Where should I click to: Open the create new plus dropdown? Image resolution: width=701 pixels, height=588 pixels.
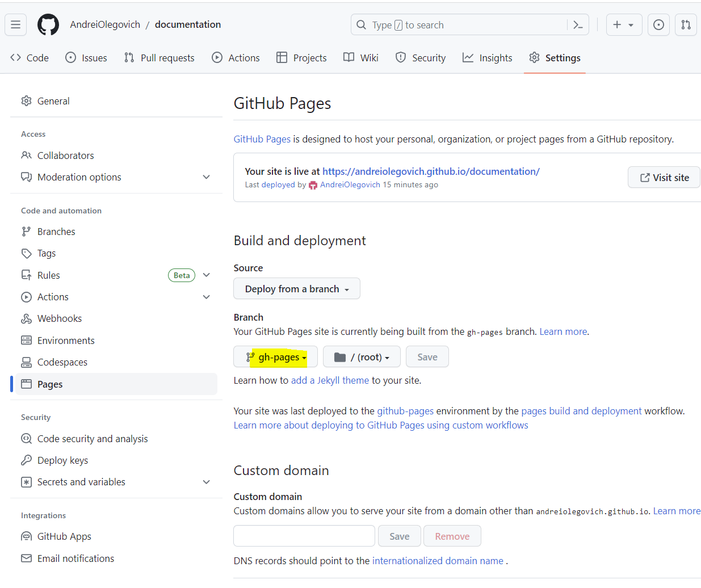(x=624, y=24)
